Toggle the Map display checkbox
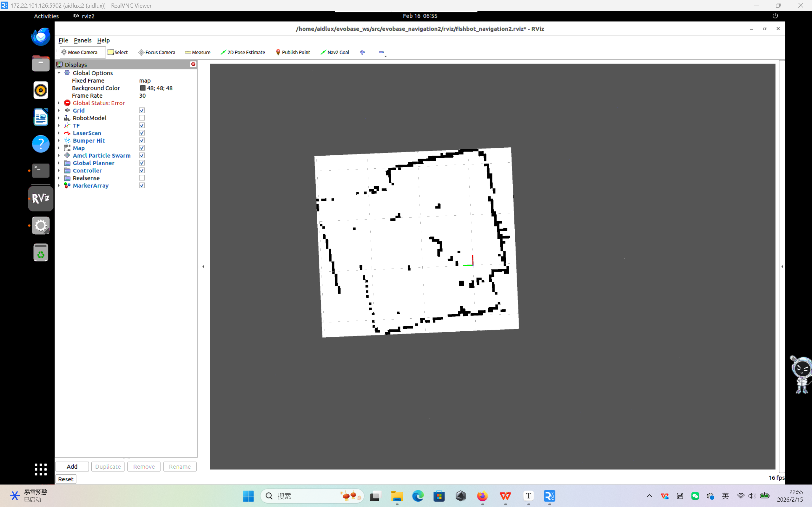 (142, 148)
